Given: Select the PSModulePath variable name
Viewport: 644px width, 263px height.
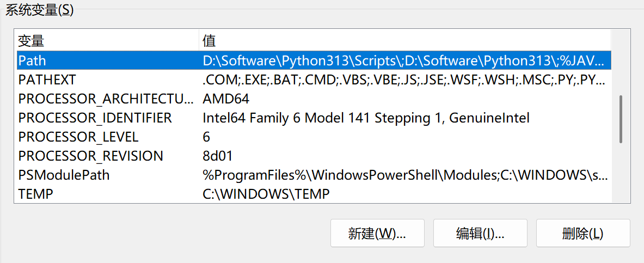Looking at the screenshot, I should click(64, 175).
